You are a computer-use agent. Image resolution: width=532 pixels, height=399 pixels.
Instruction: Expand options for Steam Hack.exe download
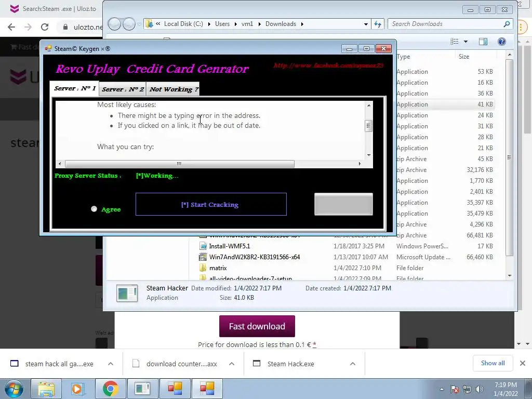(x=353, y=364)
